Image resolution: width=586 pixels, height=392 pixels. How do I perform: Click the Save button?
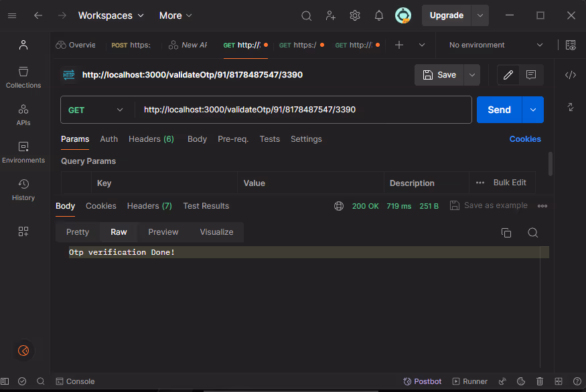click(439, 75)
